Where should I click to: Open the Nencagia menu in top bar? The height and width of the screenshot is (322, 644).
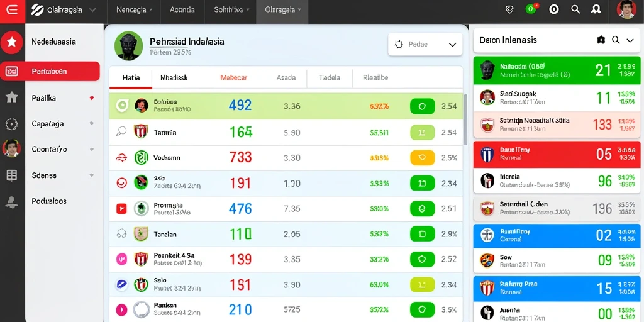[x=135, y=9]
